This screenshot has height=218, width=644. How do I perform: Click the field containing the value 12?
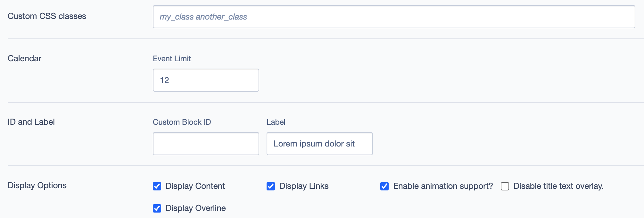(206, 80)
